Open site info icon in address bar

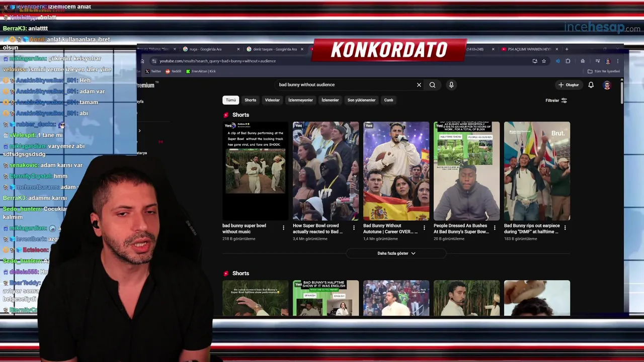coord(154,61)
